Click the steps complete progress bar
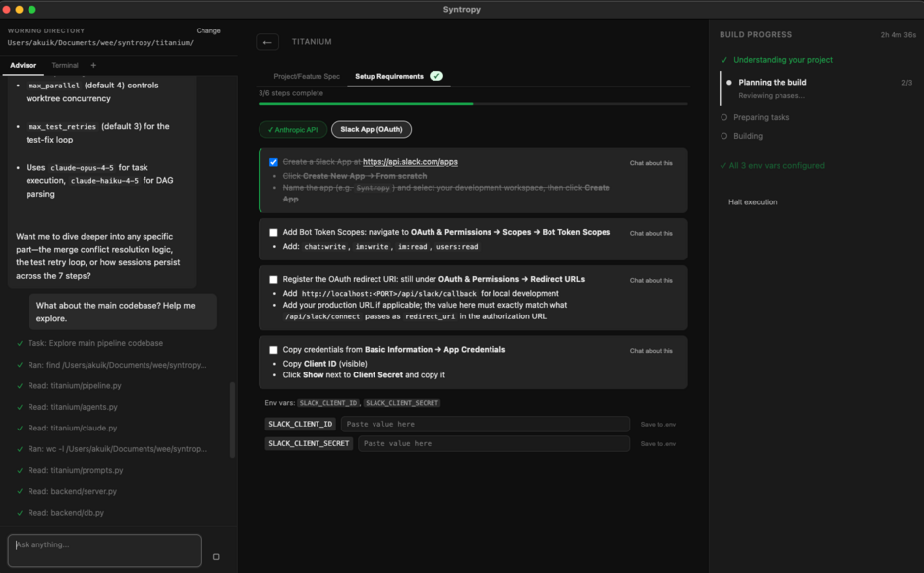Image resolution: width=924 pixels, height=573 pixels. (x=473, y=104)
